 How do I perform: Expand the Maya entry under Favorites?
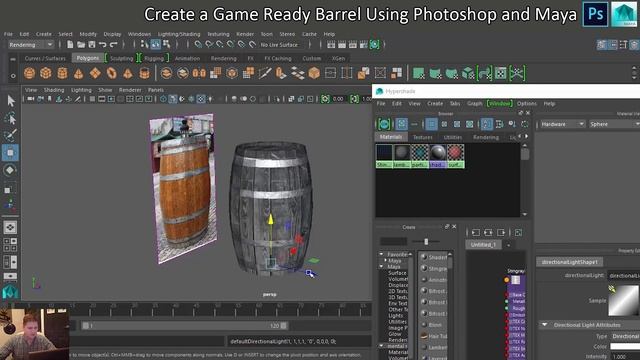tap(385, 260)
